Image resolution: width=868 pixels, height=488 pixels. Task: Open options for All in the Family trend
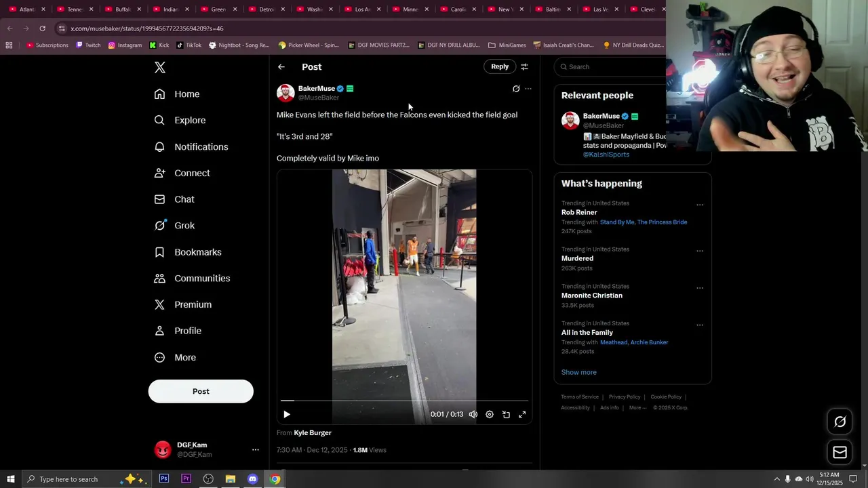[x=700, y=325]
